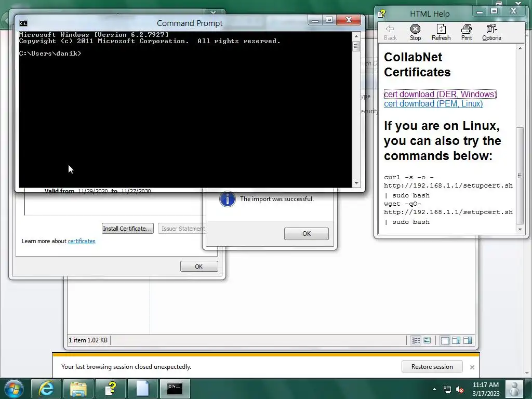The image size is (532, 399).
Task: Click OK in the Certificate dialog
Action: (x=199, y=267)
